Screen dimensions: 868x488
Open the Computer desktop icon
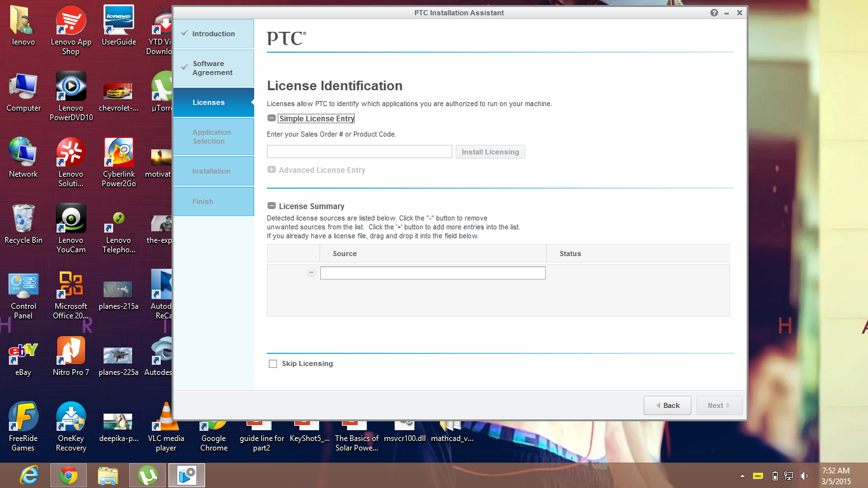(24, 92)
